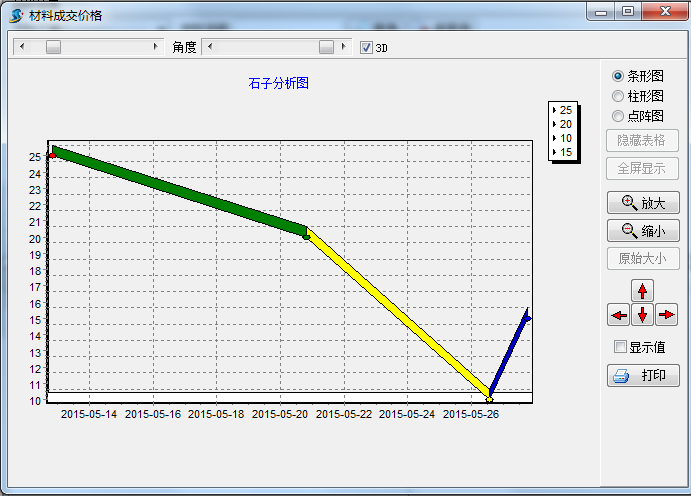Zoom out with the 缩小 magnifier button
The height and width of the screenshot is (496, 691).
643,231
